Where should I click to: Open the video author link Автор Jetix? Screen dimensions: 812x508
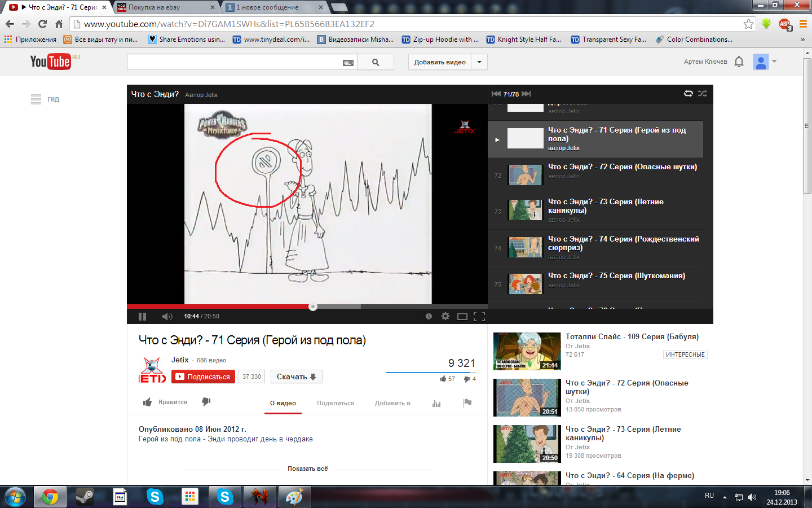tap(201, 95)
